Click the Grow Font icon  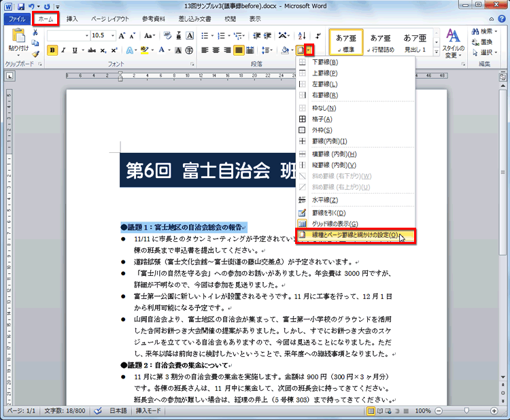122,35
